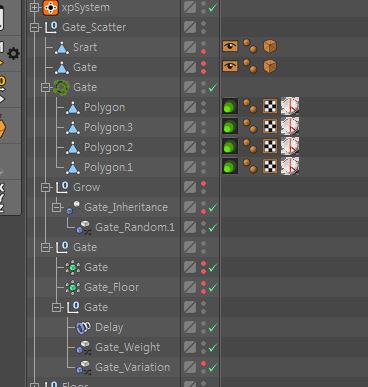Select the Gate_Weight name label
Viewport: 368px width, 387px height.
(x=128, y=348)
